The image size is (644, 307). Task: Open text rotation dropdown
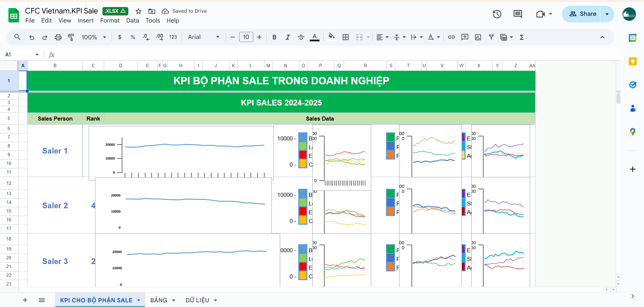click(x=434, y=37)
